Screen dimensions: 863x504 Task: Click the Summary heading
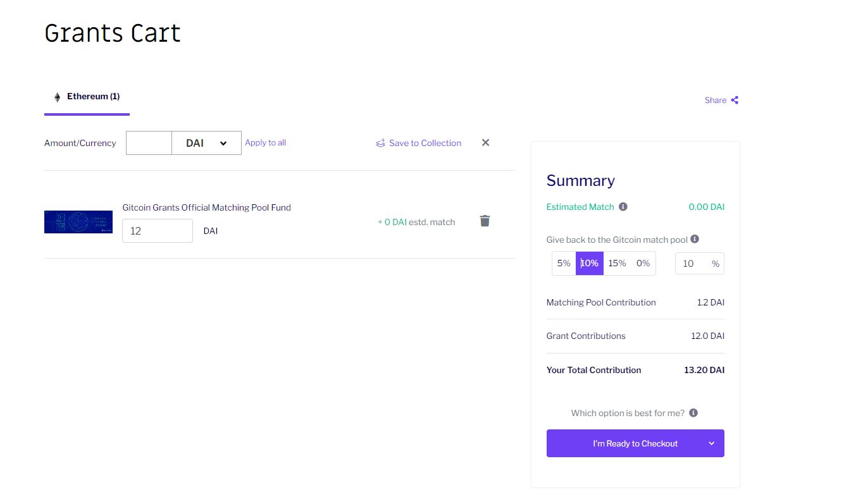[580, 180]
